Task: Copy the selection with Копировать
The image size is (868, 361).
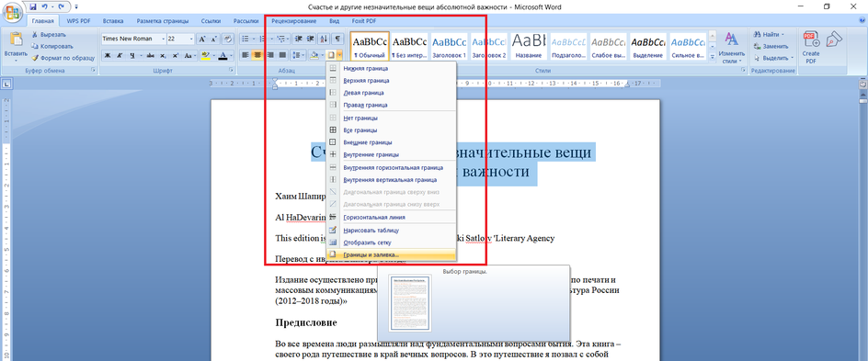Action: [51, 46]
